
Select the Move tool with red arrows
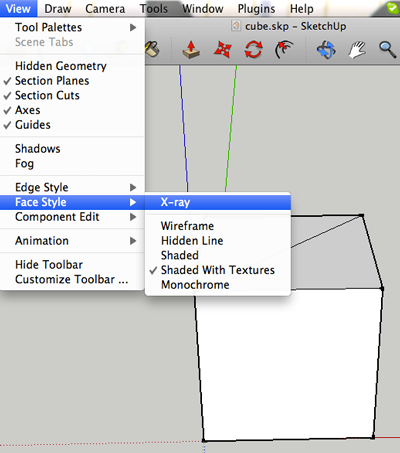[x=222, y=50]
